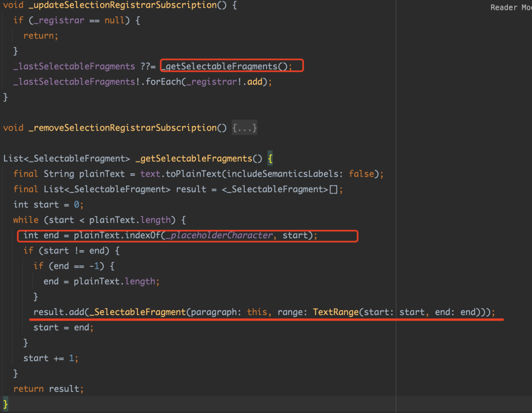Click the highlighted closing brace on the last line
The height and width of the screenshot is (413, 532).
point(5,404)
